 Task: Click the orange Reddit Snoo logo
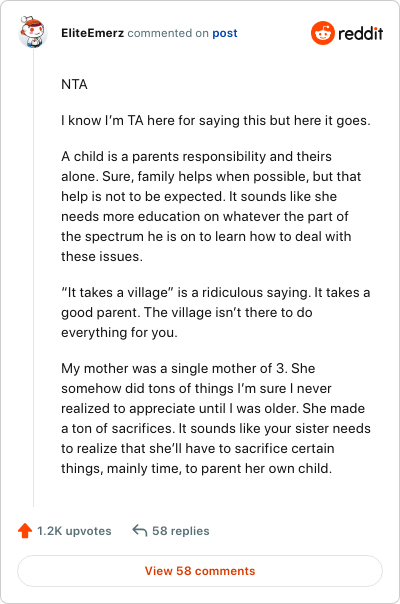[x=323, y=33]
